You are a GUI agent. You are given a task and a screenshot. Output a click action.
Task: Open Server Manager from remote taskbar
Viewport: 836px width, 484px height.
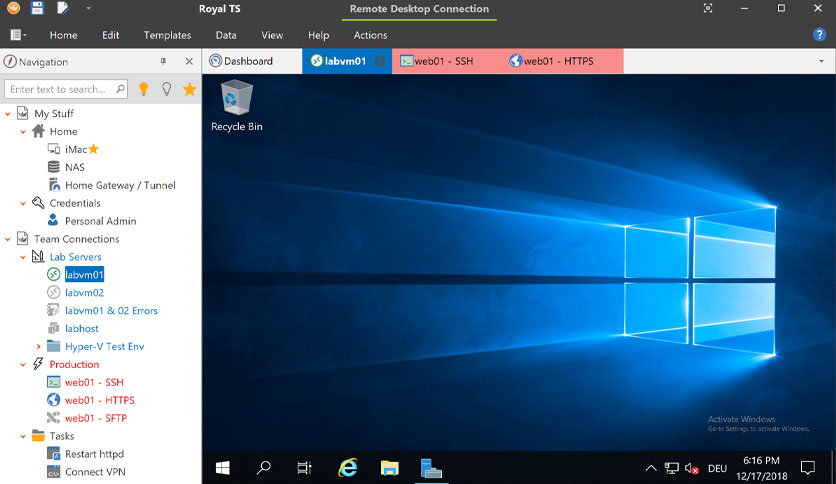coord(431,468)
